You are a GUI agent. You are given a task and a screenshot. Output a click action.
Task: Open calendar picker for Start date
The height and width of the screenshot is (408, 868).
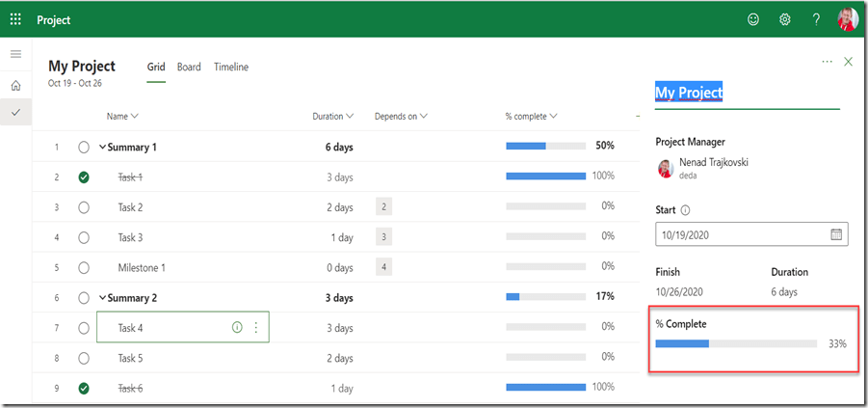coord(835,234)
